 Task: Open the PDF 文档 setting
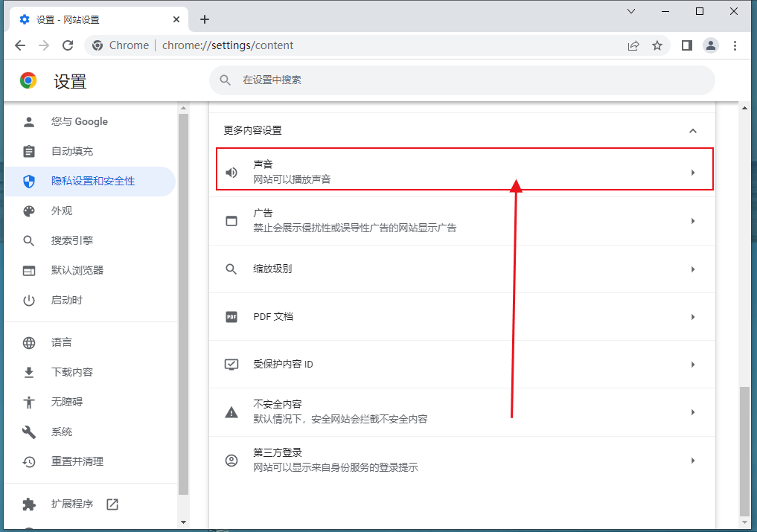tap(462, 317)
